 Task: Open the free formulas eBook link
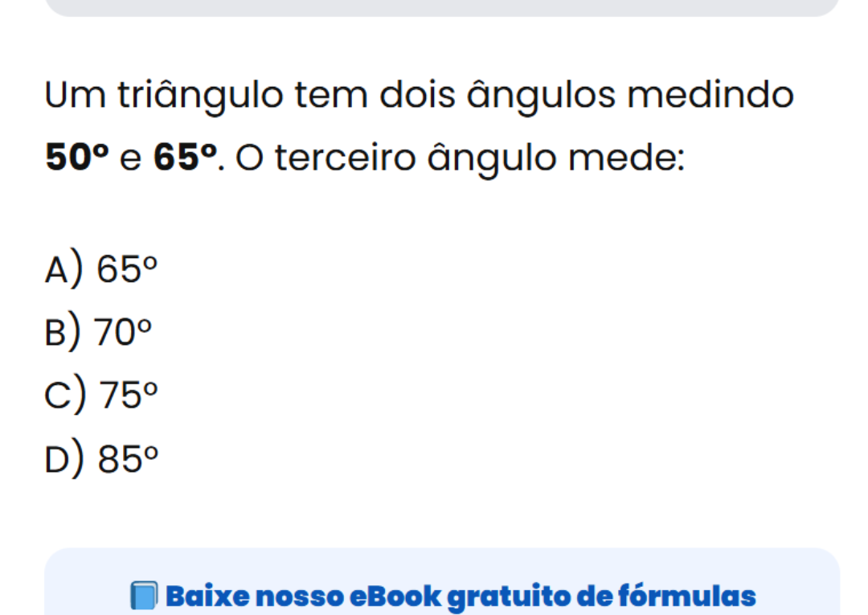[460, 597]
